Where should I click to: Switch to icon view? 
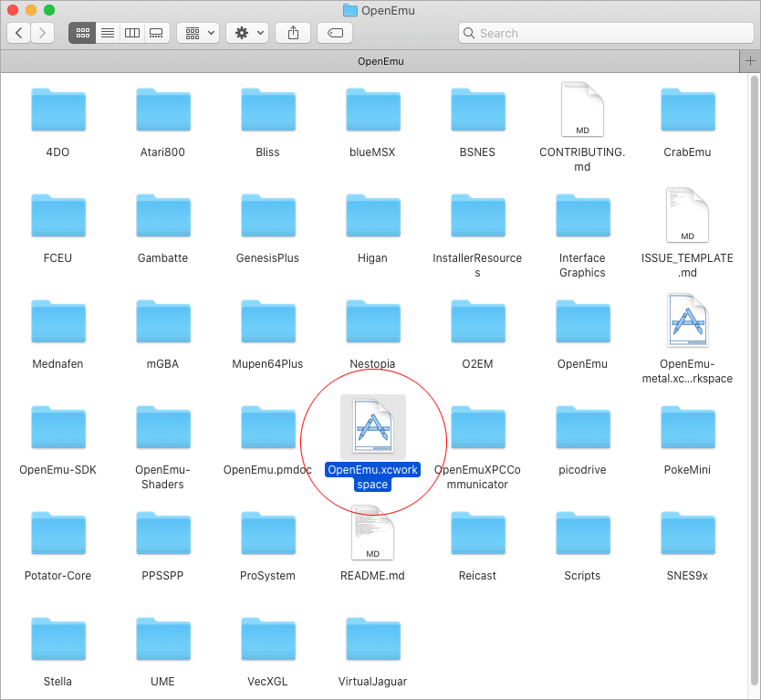click(x=82, y=33)
